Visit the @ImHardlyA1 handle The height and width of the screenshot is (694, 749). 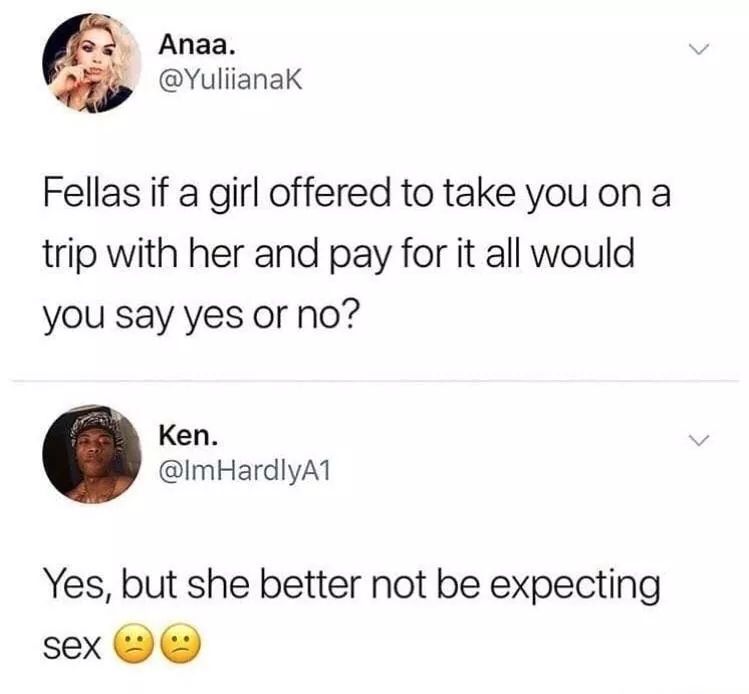[245, 471]
